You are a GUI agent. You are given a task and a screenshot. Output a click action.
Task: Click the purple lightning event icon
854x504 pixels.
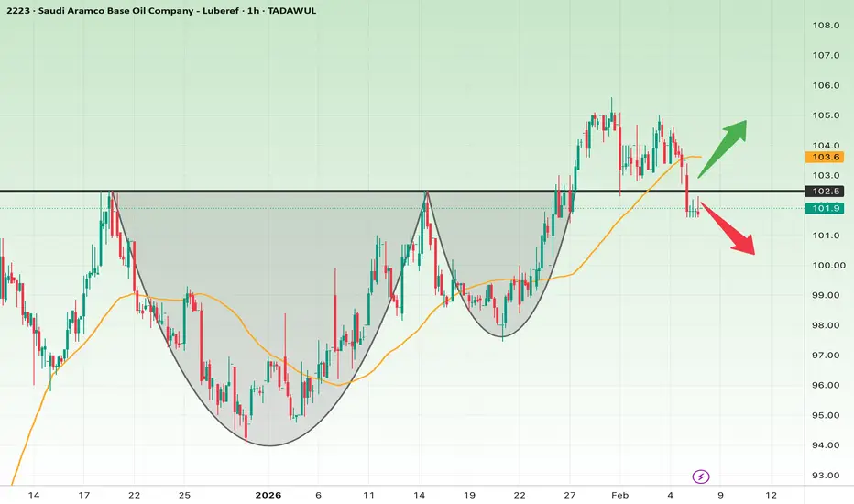701,477
